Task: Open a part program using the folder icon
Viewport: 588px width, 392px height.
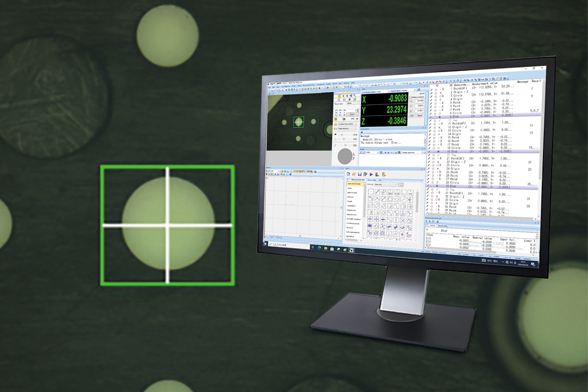Action: click(x=354, y=173)
